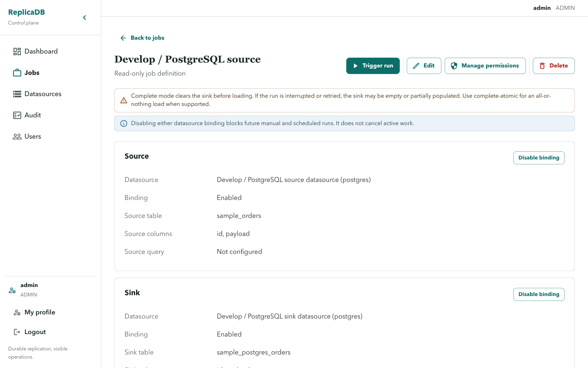Viewport: 588px width, 368px height.
Task: Select Jobs in the sidebar
Action: pyautogui.click(x=50, y=73)
